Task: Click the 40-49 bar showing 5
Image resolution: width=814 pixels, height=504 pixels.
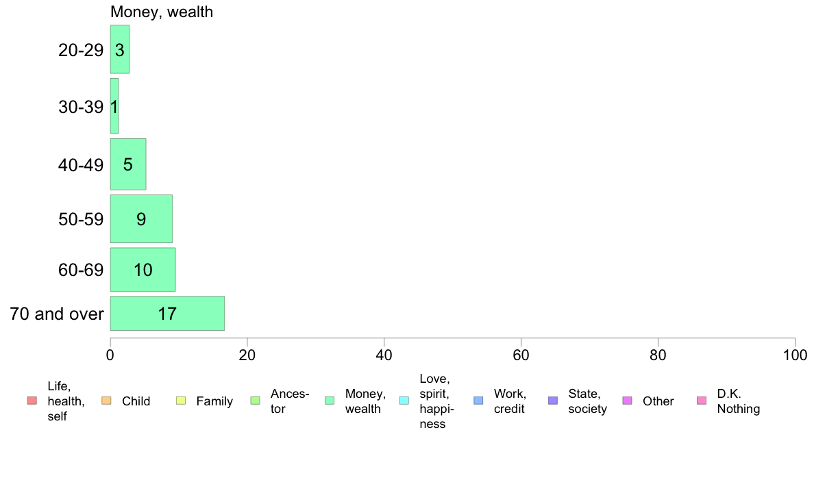Action: 128,164
